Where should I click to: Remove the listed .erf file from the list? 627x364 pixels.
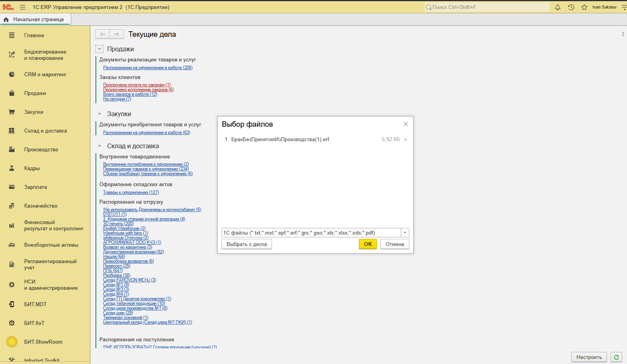click(x=405, y=140)
